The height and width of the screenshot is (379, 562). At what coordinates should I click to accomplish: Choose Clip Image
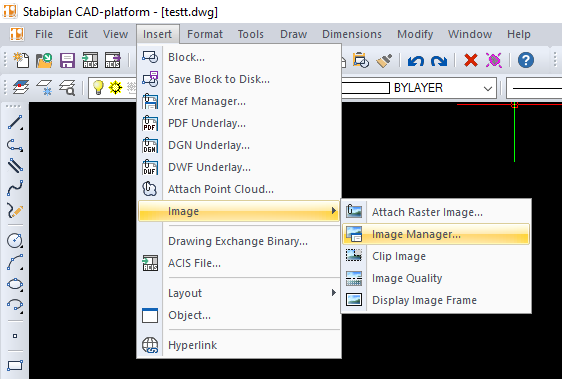436,256
